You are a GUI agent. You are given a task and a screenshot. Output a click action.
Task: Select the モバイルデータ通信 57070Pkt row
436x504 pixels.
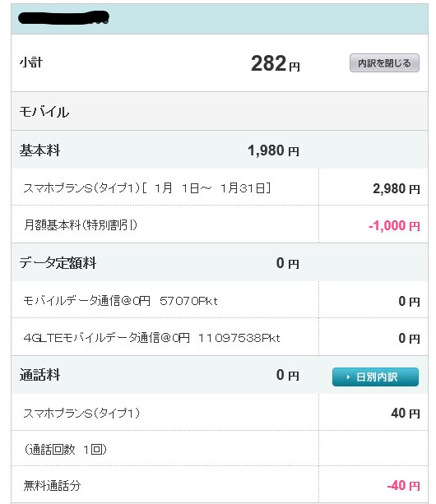[220, 300]
